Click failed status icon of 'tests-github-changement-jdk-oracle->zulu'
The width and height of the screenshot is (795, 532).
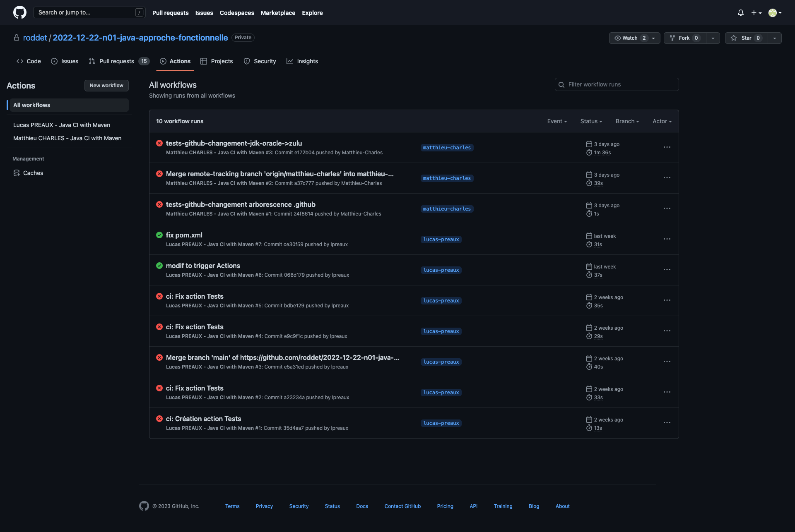coord(159,143)
